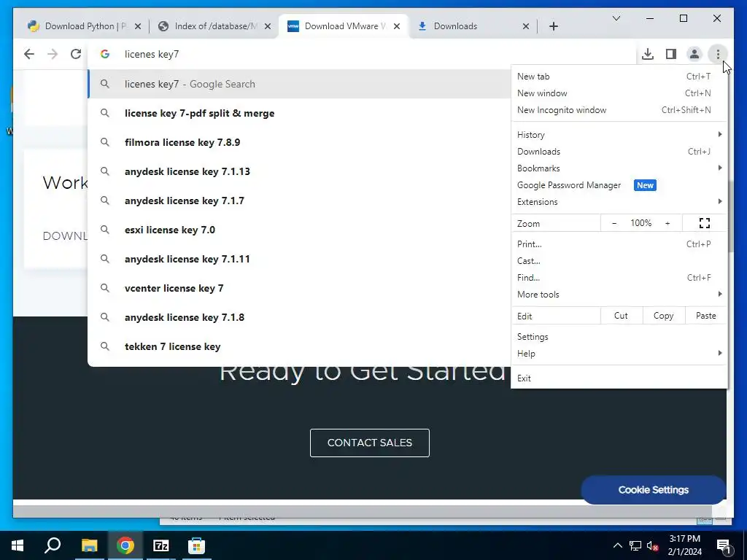The height and width of the screenshot is (560, 747).
Task: Select Find... menu item
Action: 619,278
